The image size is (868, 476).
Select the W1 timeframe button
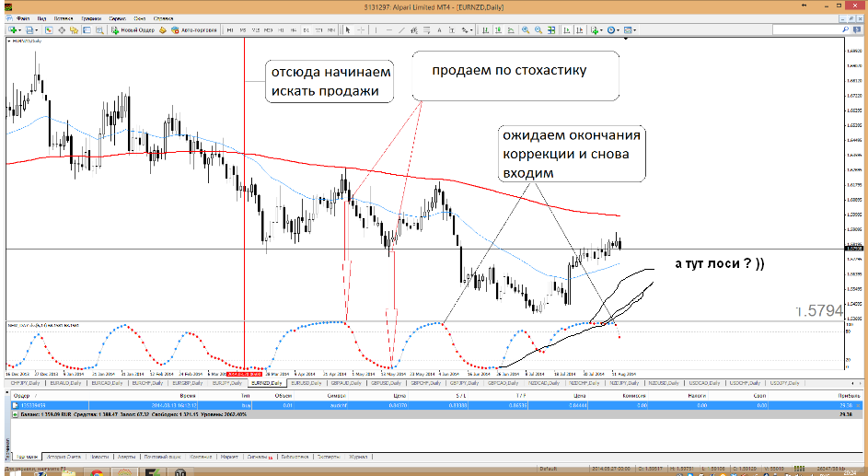click(x=318, y=29)
